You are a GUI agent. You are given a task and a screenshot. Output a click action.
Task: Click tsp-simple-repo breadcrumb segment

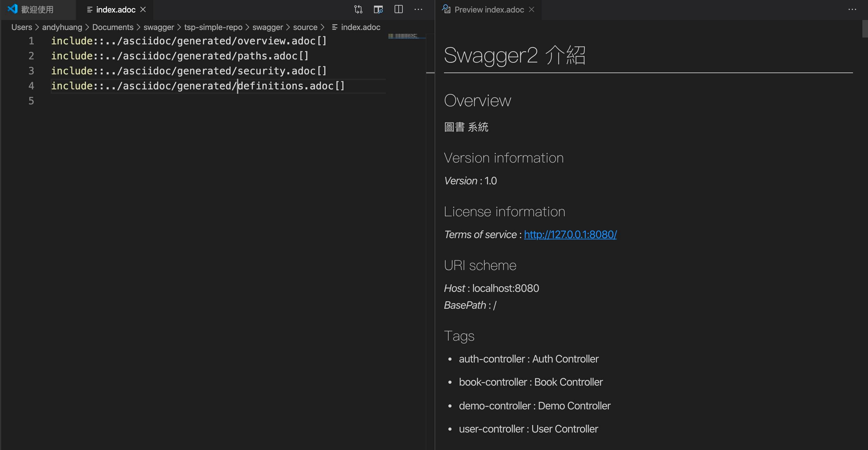tap(213, 27)
